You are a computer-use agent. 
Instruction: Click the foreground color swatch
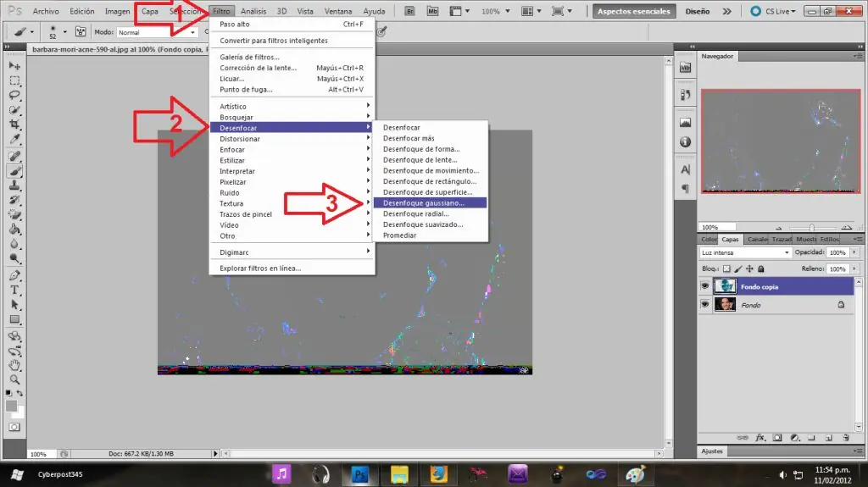(x=12, y=407)
